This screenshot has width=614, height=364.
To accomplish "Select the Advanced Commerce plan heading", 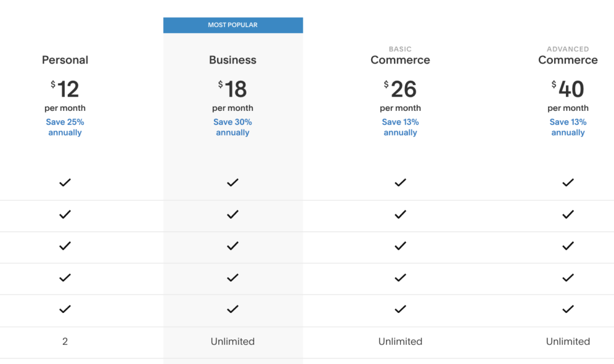I will tap(568, 56).
